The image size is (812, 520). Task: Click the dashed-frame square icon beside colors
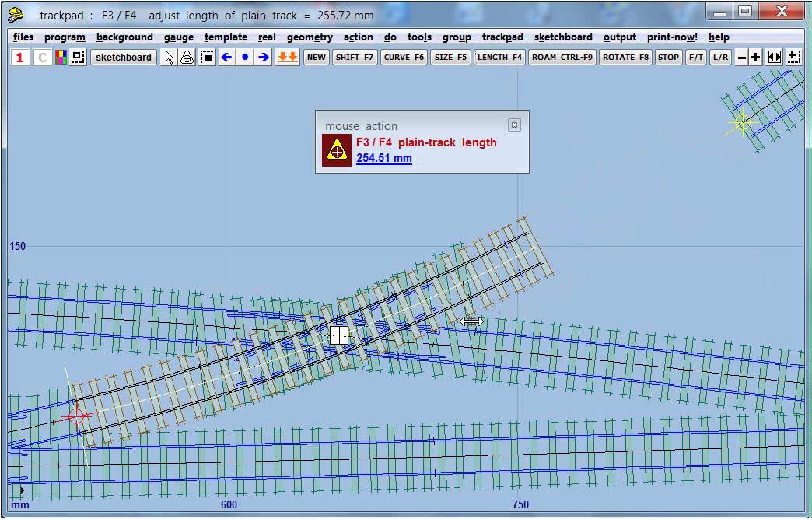pyautogui.click(x=78, y=57)
